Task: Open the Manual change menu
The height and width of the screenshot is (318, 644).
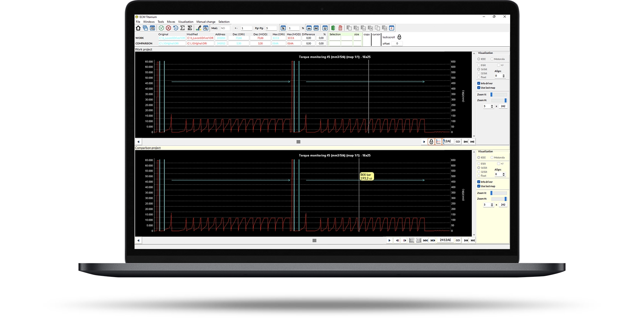Action: (x=206, y=22)
